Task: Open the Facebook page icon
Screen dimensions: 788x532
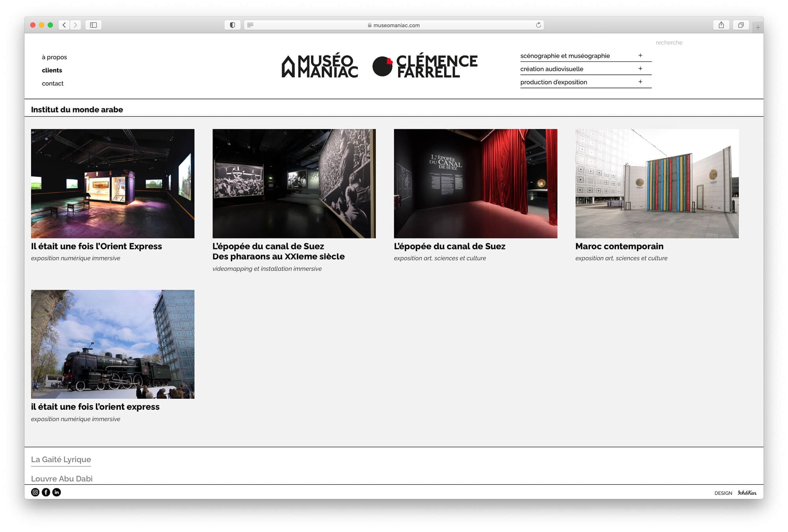Action: (x=46, y=492)
